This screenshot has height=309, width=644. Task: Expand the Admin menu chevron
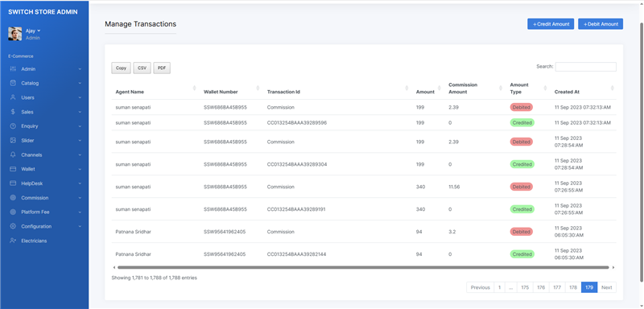tap(80, 69)
